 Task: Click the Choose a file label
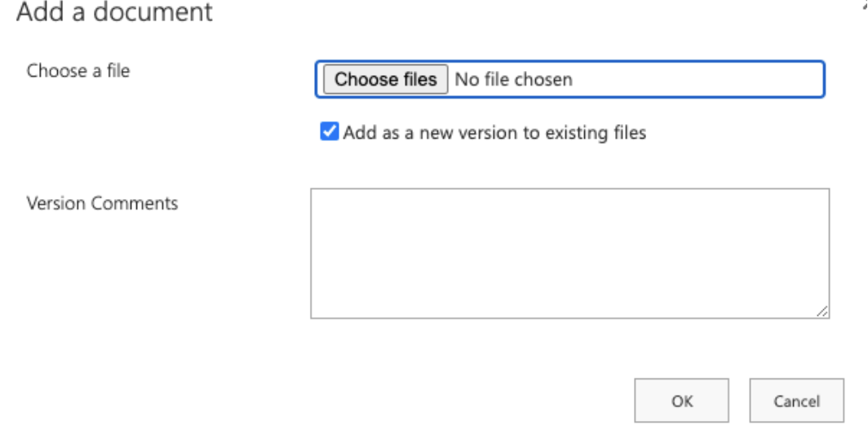pos(78,71)
